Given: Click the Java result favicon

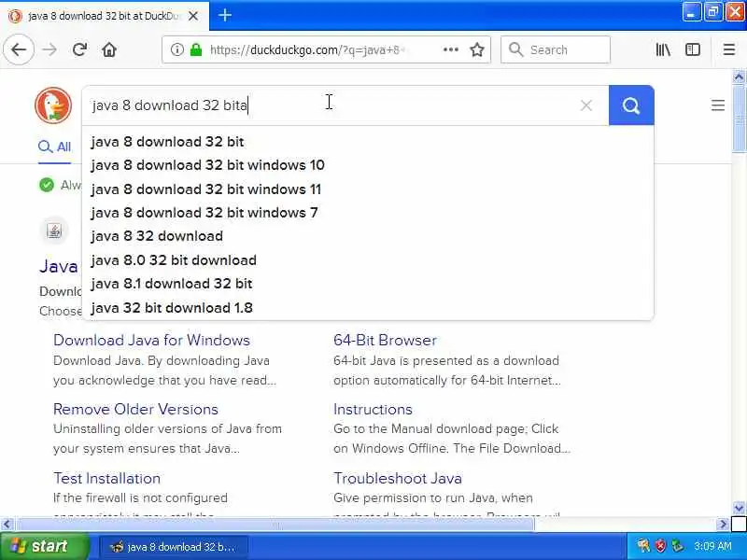Looking at the screenshot, I should 54,231.
